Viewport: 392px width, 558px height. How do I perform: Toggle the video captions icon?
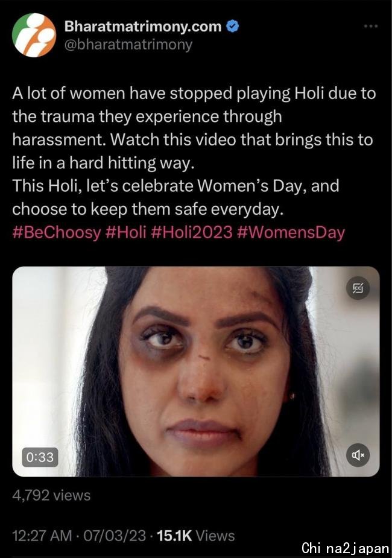click(358, 288)
